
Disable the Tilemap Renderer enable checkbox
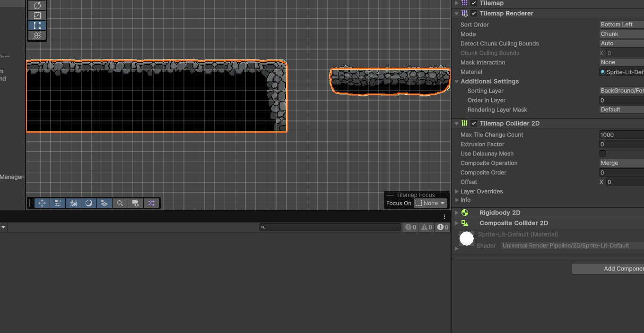point(474,13)
